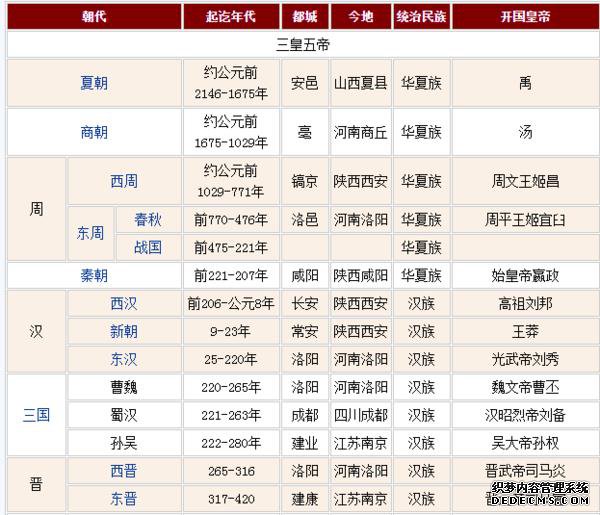
Task: Open the 三国 link
Action: click(36, 415)
